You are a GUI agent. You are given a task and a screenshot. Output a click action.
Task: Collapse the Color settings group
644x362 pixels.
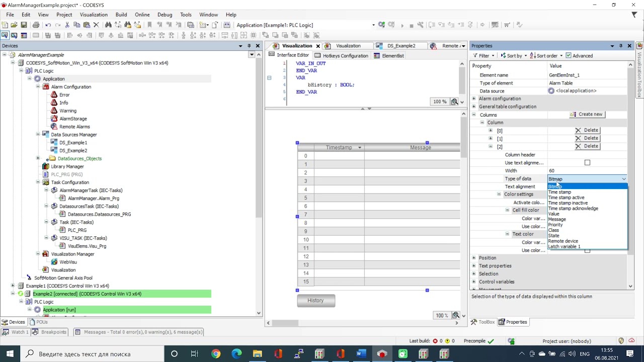click(499, 194)
